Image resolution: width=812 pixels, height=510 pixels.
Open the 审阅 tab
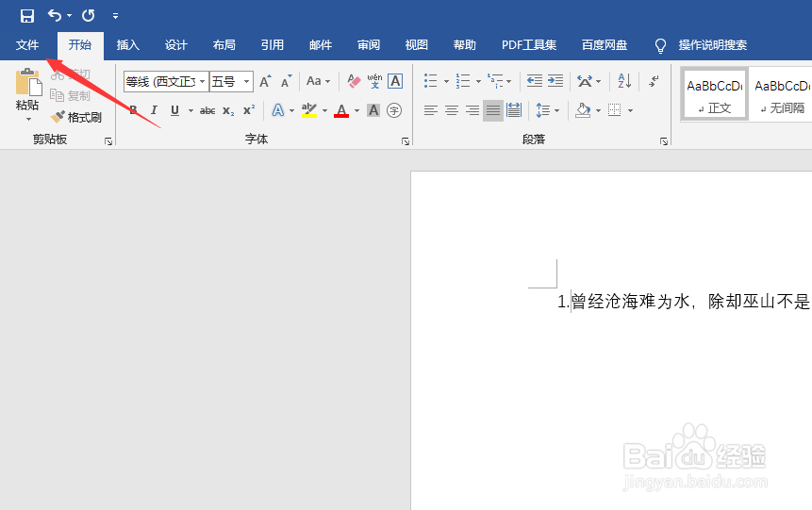(369, 45)
